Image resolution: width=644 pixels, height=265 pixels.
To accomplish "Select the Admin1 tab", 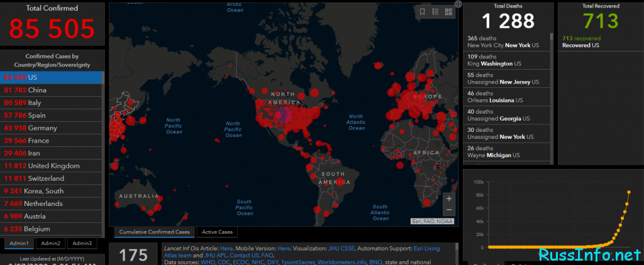I will click(19, 243).
